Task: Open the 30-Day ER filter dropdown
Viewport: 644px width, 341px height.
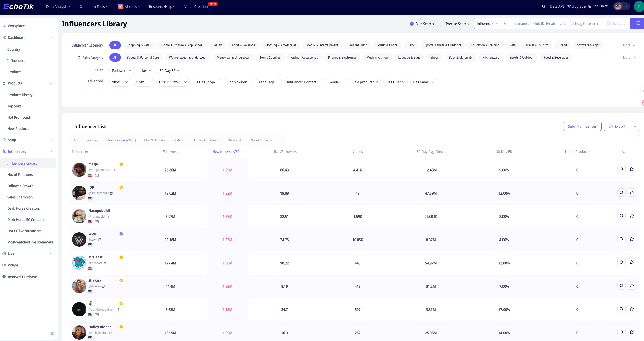Action: 169,71
